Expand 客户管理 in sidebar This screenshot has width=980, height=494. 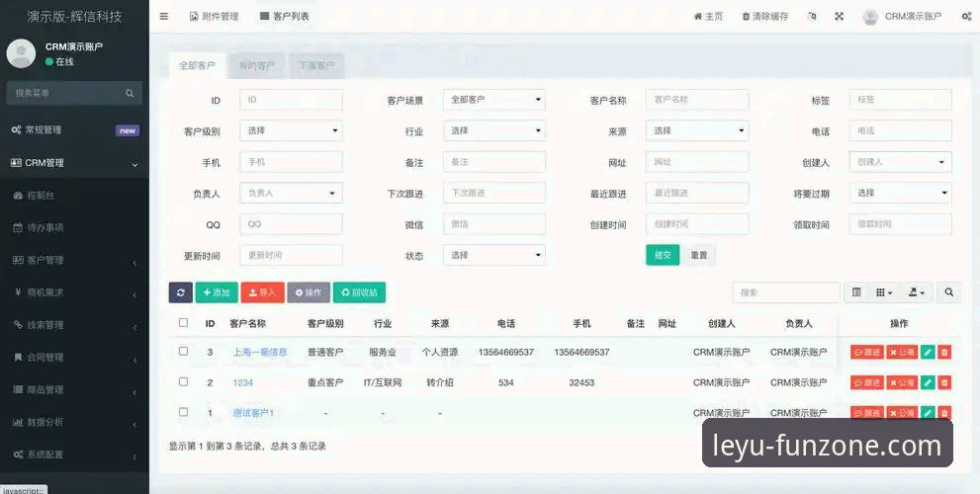(74, 261)
